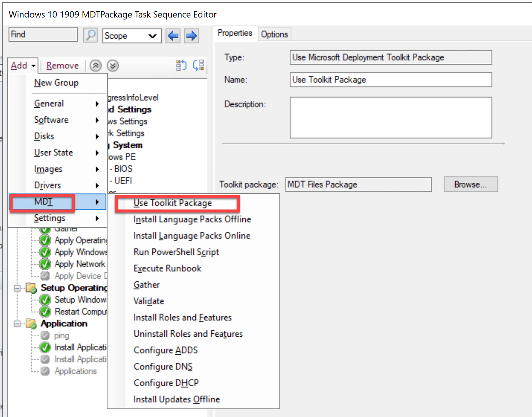The height and width of the screenshot is (417, 532).
Task: Click disabled gray icon beside Apply Device
Action: tap(45, 276)
